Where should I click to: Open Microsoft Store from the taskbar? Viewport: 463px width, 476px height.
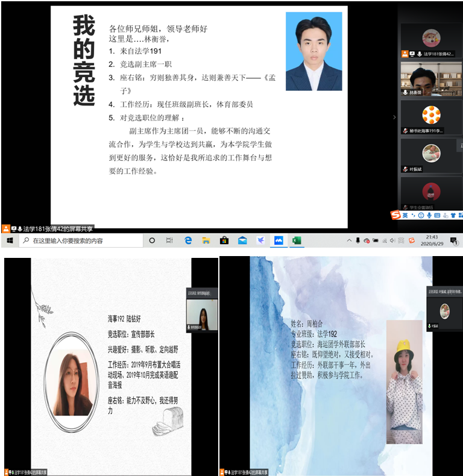tap(224, 240)
